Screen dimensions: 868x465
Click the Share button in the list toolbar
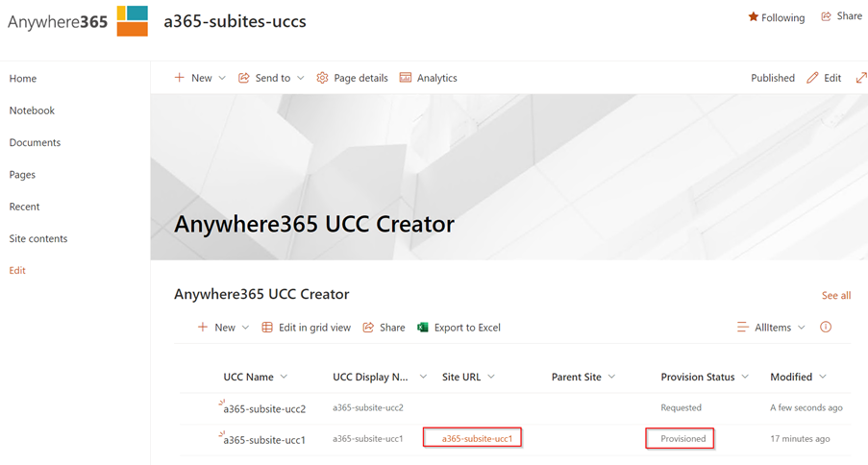[x=384, y=328]
